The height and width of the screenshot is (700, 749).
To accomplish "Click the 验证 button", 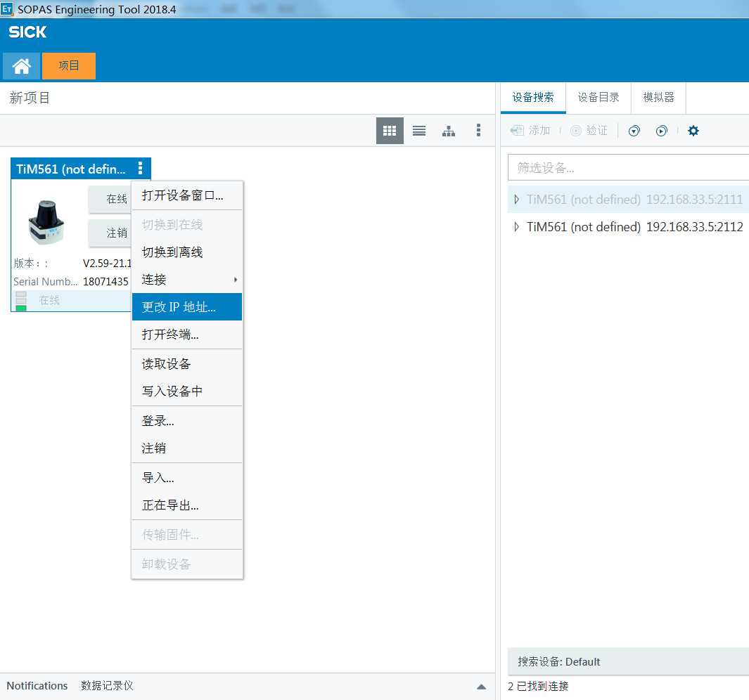I will (589, 130).
